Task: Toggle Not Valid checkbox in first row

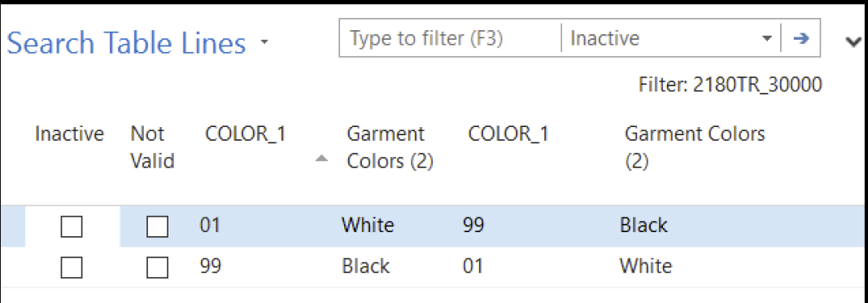Action: tap(157, 226)
